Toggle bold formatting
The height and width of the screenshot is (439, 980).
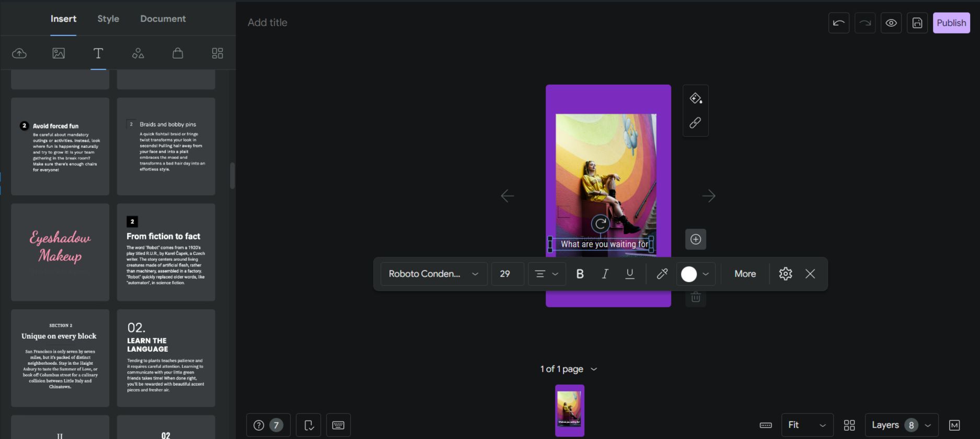(580, 274)
